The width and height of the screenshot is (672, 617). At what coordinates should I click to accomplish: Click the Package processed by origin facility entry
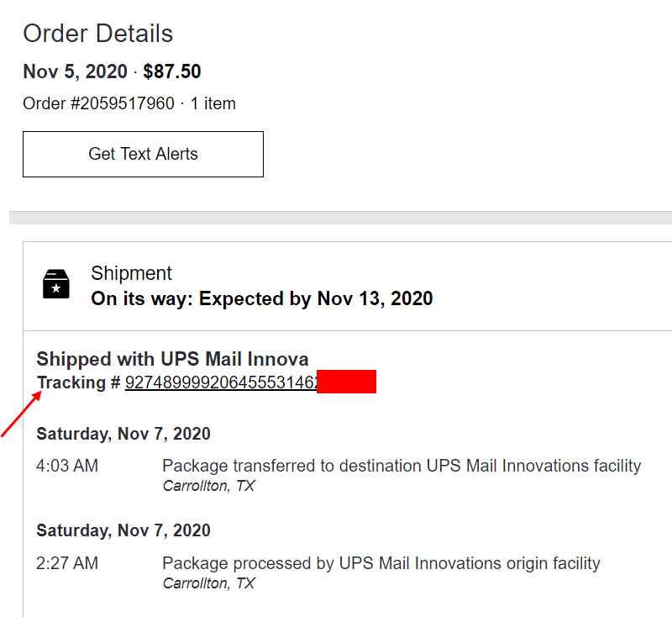click(381, 563)
